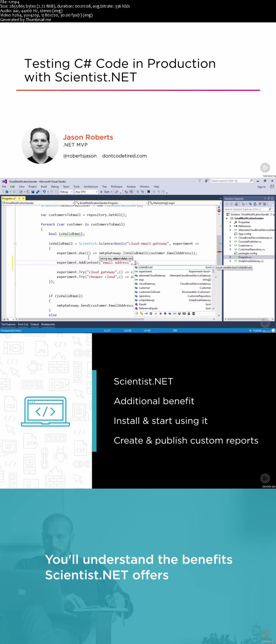Image resolution: width=276 pixels, height=644 pixels.
Task: Toggle the last round filter icon in IntelliSense
Action: [194, 314]
